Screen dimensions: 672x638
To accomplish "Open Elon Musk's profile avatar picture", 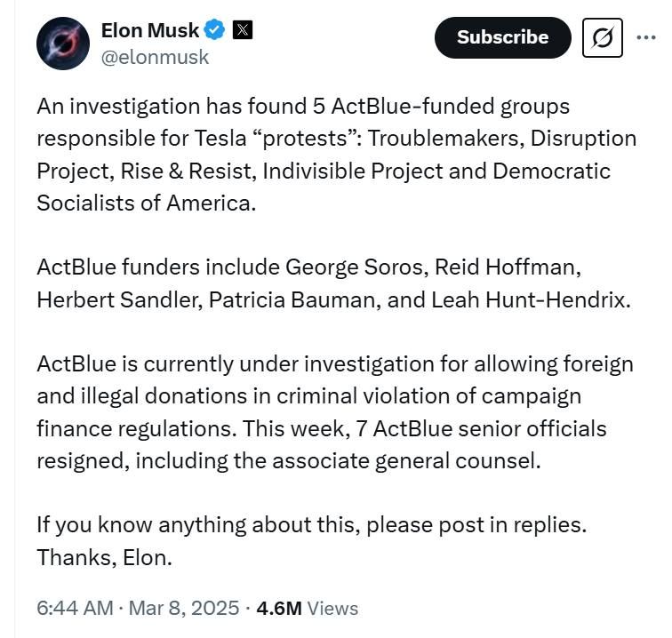I will point(63,44).
